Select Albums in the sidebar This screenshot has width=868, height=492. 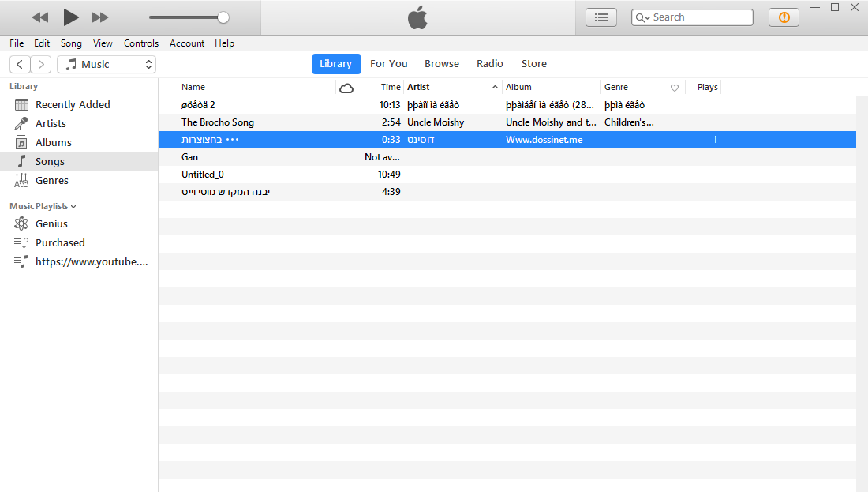(x=79, y=142)
